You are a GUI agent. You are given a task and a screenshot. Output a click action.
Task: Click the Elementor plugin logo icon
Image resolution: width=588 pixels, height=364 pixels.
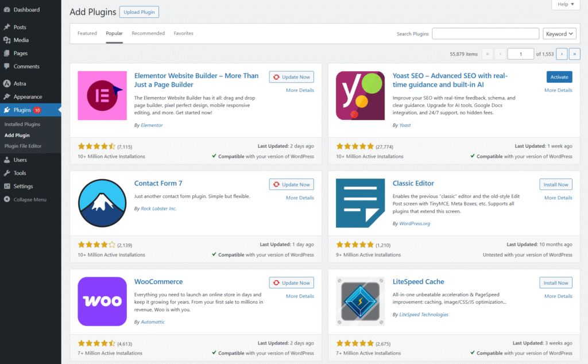click(102, 96)
